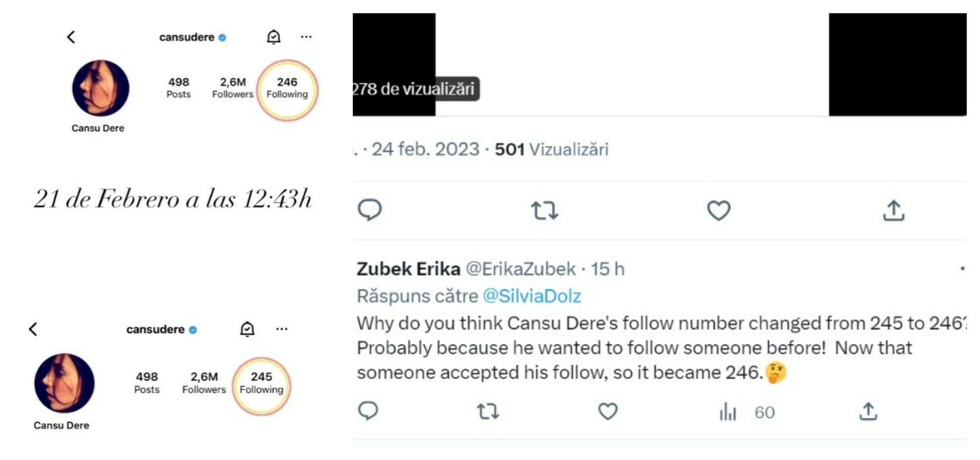Open 246 Following list
980x460 pixels.
[x=287, y=88]
